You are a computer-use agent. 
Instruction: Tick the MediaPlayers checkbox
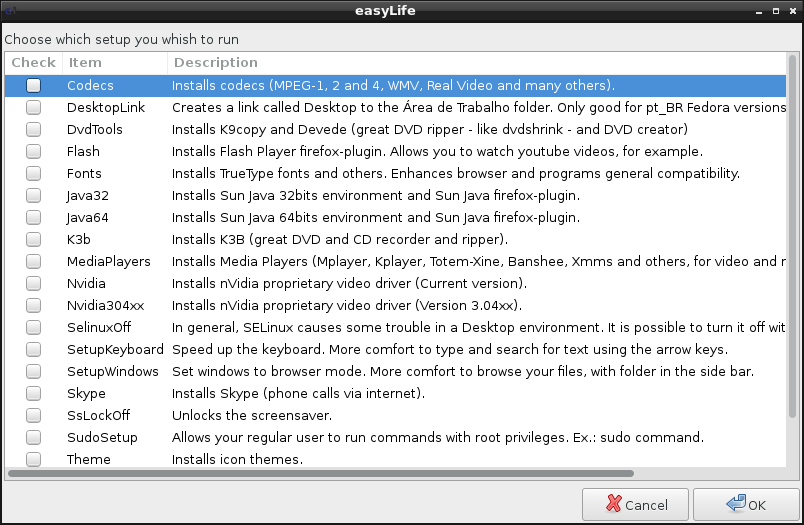[33, 261]
